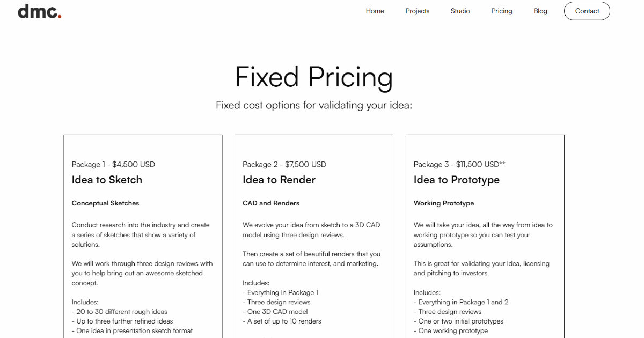
Task: Click the fixed cost options subtitle text
Action: 313,105
